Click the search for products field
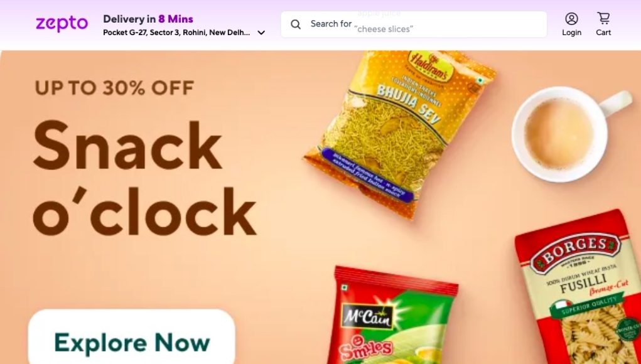The width and height of the screenshot is (641, 364). tap(414, 24)
